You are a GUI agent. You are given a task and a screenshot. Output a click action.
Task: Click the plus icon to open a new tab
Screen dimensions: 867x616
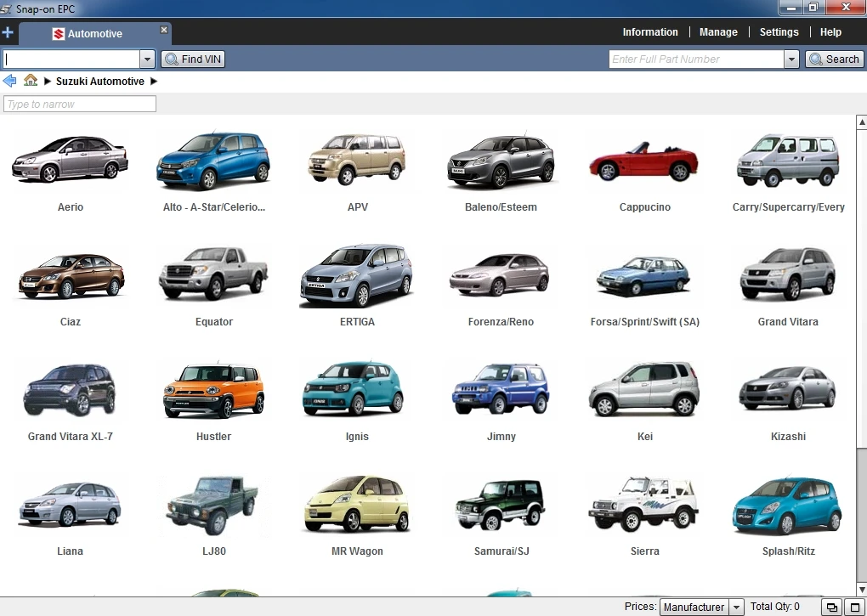coord(8,32)
